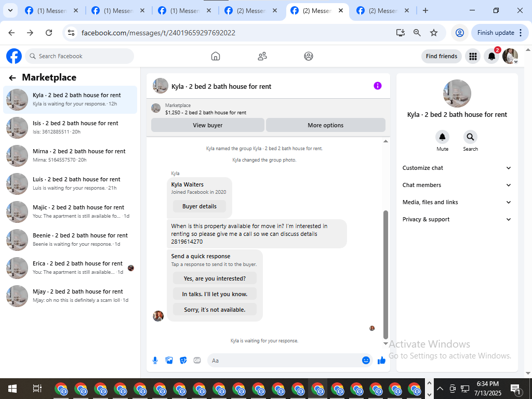Open Kyla Waiters Buyer details

tap(199, 206)
